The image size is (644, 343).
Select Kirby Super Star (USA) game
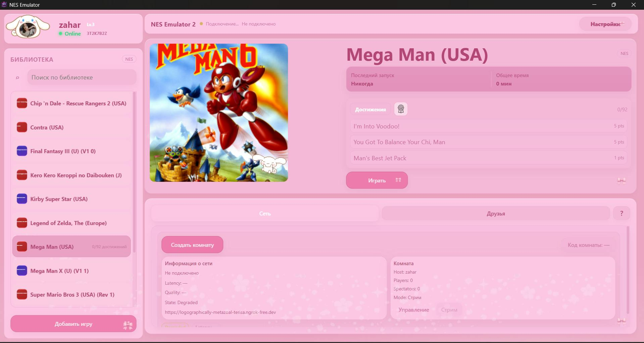tap(71, 199)
